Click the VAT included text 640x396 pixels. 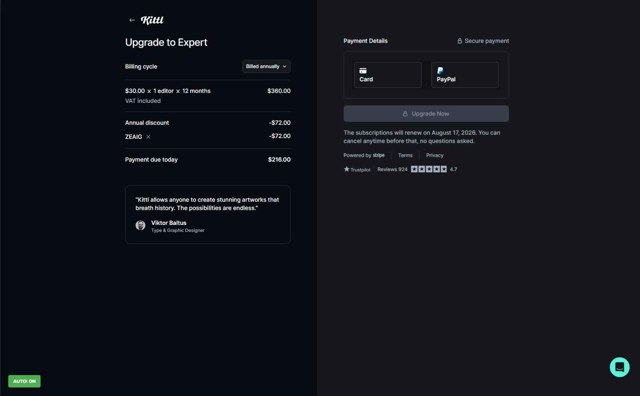(x=143, y=101)
